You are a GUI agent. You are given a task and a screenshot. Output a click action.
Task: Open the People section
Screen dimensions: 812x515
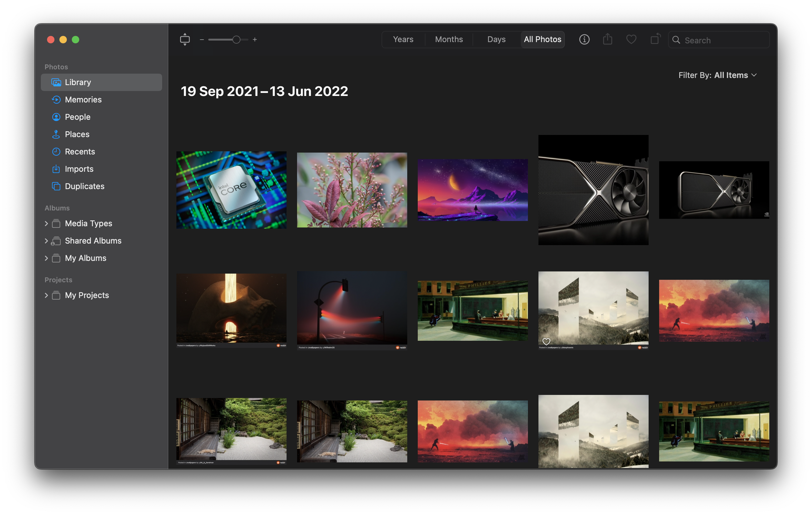pyautogui.click(x=78, y=117)
